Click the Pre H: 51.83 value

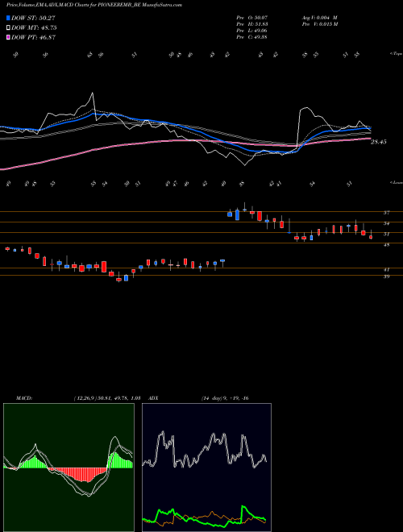click(x=251, y=23)
